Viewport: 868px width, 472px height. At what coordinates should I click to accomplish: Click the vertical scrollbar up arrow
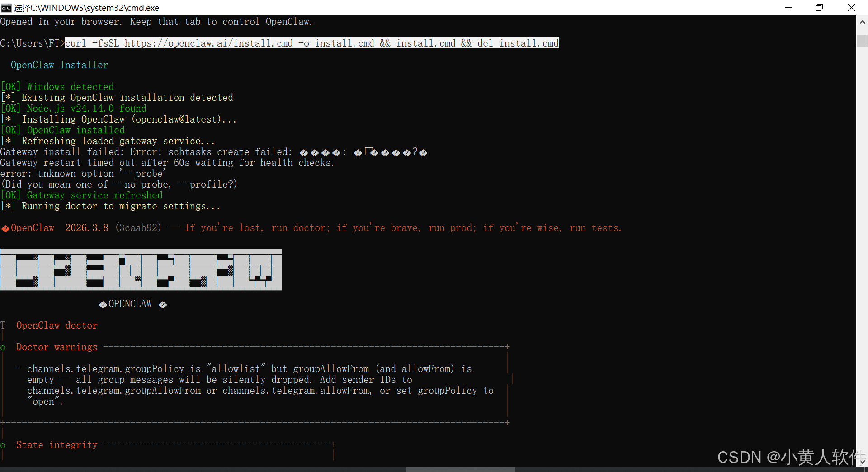coord(862,22)
